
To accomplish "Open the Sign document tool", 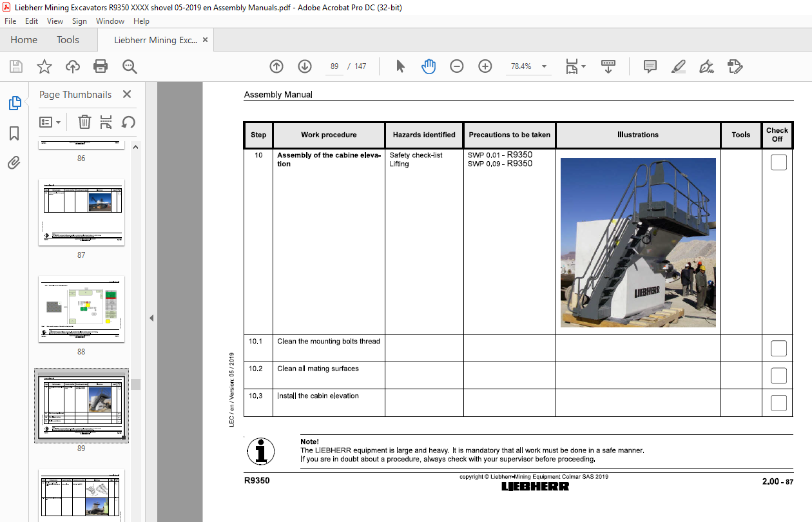I will click(707, 66).
